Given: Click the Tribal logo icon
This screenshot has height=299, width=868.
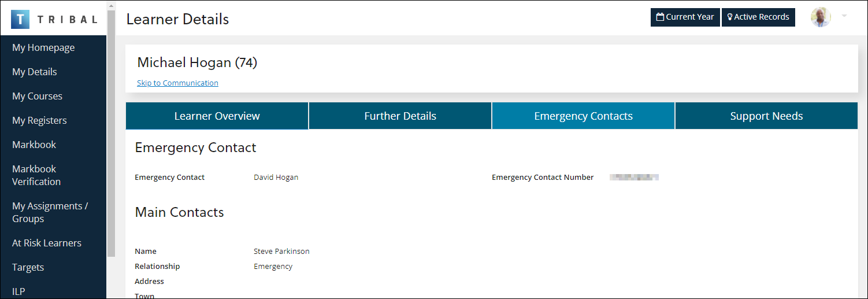Looking at the screenshot, I should (20, 19).
